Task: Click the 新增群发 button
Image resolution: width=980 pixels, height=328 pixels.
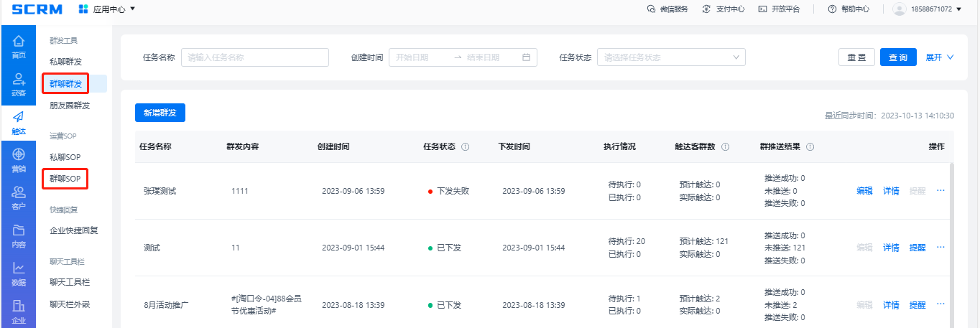Action: coord(160,113)
